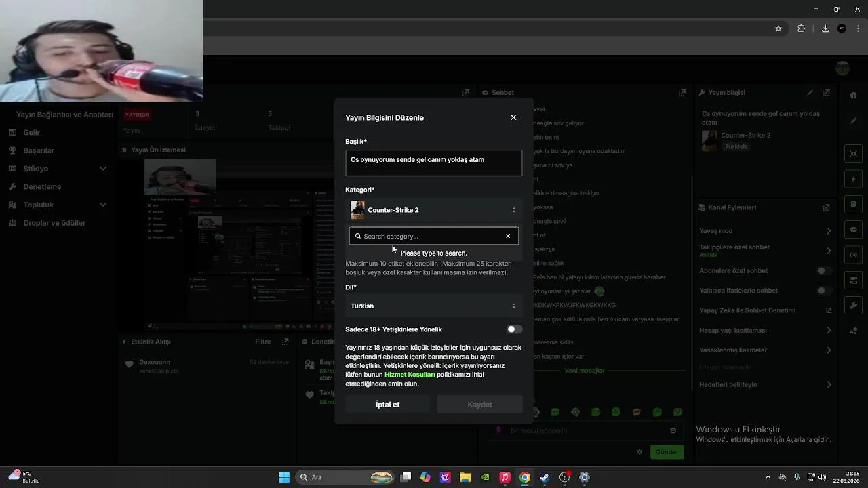Click the wrench icon in right rail

coord(854,306)
